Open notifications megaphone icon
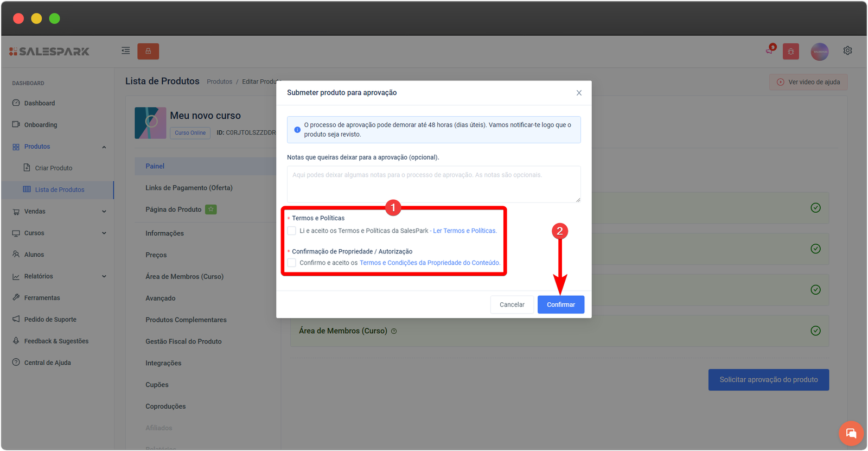868x451 pixels. pyautogui.click(x=769, y=50)
